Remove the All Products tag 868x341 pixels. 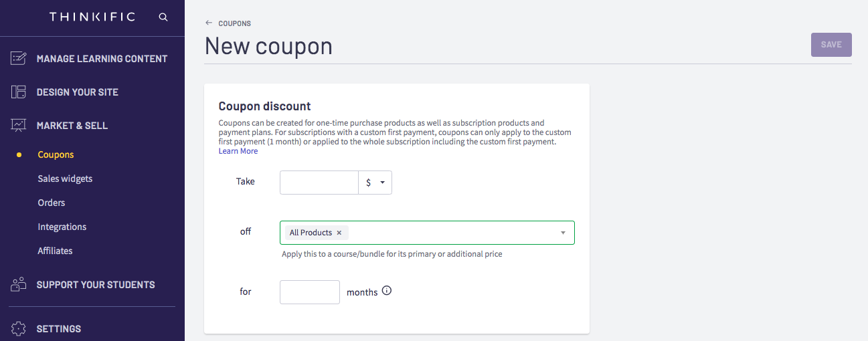click(339, 233)
